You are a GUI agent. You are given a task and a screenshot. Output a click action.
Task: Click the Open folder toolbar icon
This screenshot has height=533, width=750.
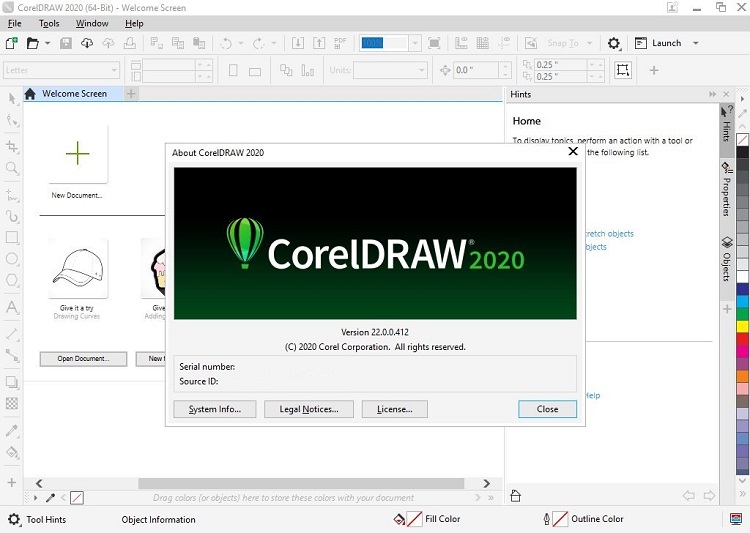click(x=33, y=44)
